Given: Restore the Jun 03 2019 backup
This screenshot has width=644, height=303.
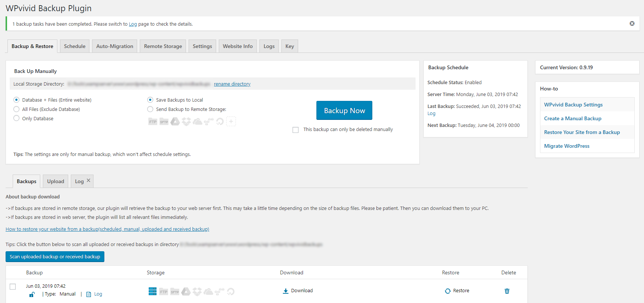Looking at the screenshot, I should coord(457,291).
